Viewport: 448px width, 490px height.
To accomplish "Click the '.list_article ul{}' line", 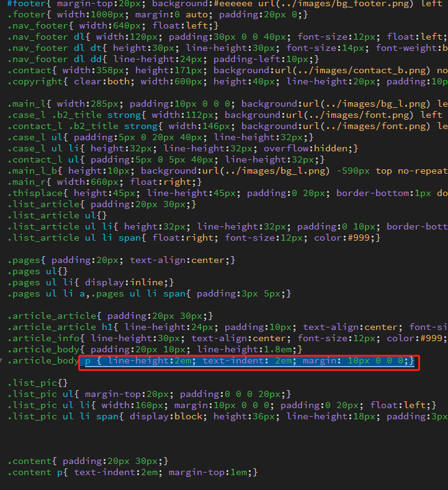I will [x=57, y=216].
